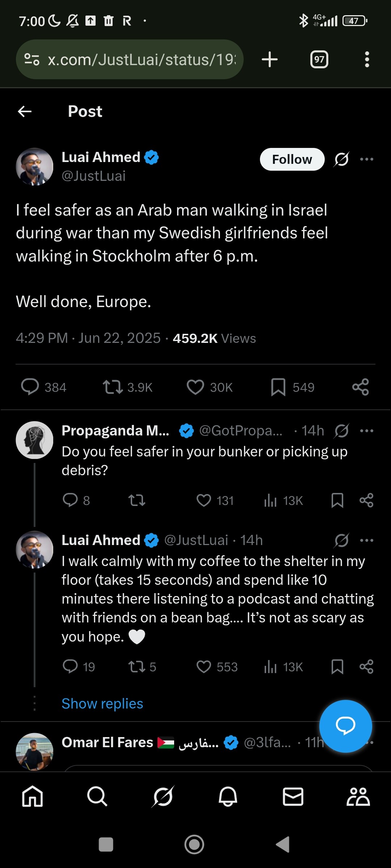Bookmark the main post showing 549 saves
Screen dimensions: 391x868
[278, 387]
